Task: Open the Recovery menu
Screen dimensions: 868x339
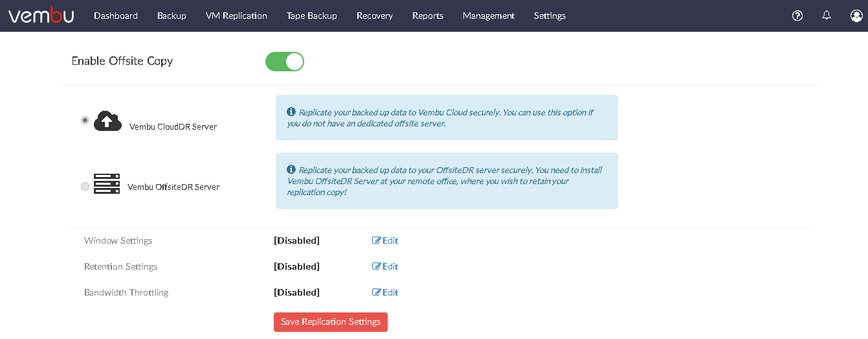Action: point(375,16)
